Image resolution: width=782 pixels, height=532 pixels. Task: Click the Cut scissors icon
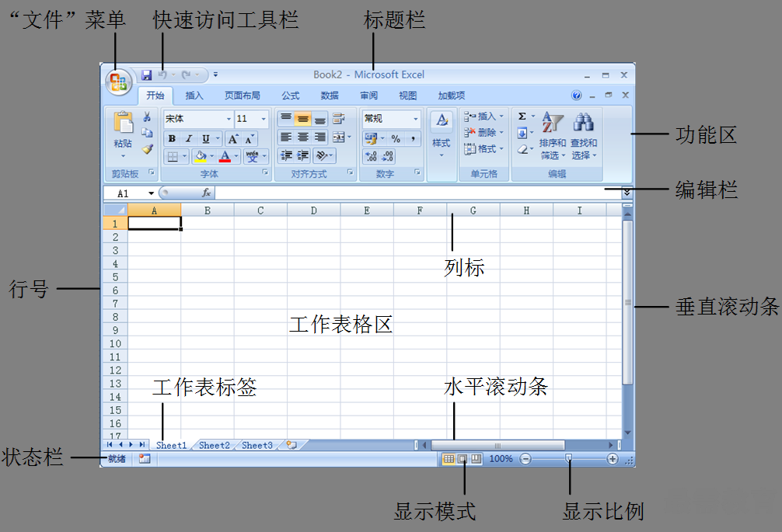click(147, 117)
